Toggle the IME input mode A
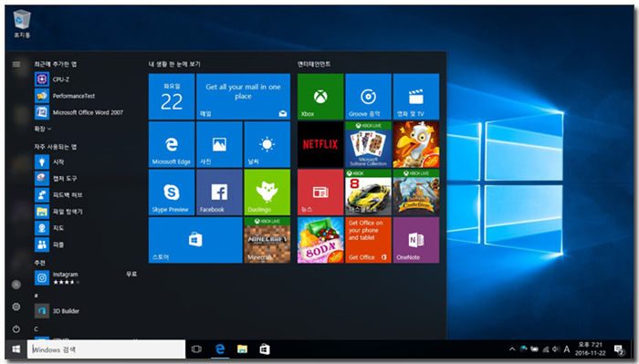The height and width of the screenshot is (364, 639). (x=567, y=349)
